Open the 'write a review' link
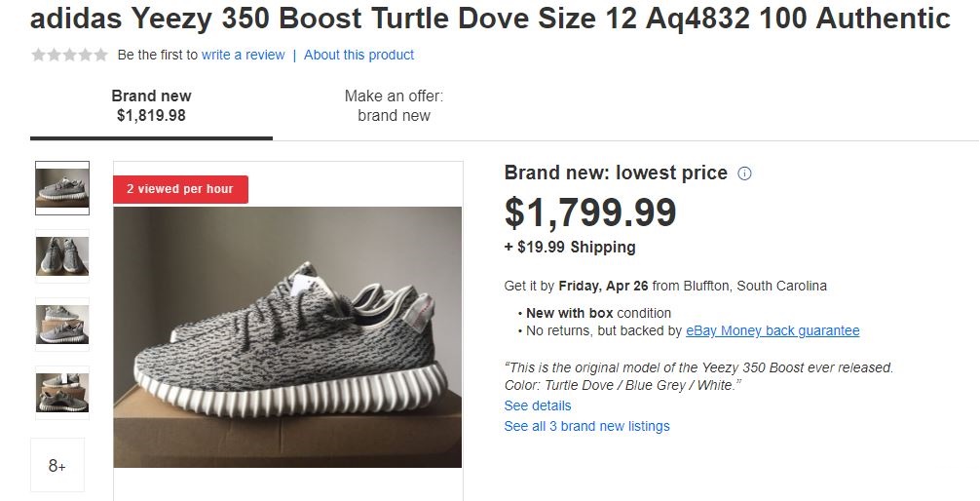Image resolution: width=980 pixels, height=501 pixels. coord(243,56)
